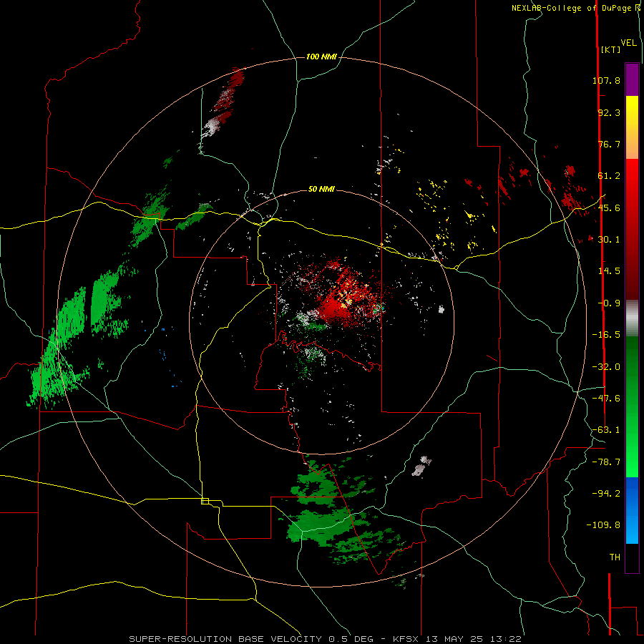The height and width of the screenshot is (644, 644).
Task: Click the -94.2 velocity scale value
Action: coord(606,493)
